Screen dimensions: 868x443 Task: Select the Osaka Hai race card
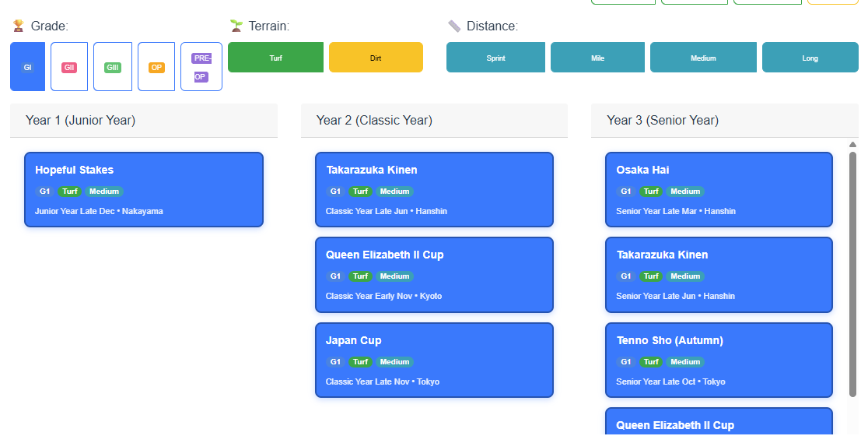719,190
